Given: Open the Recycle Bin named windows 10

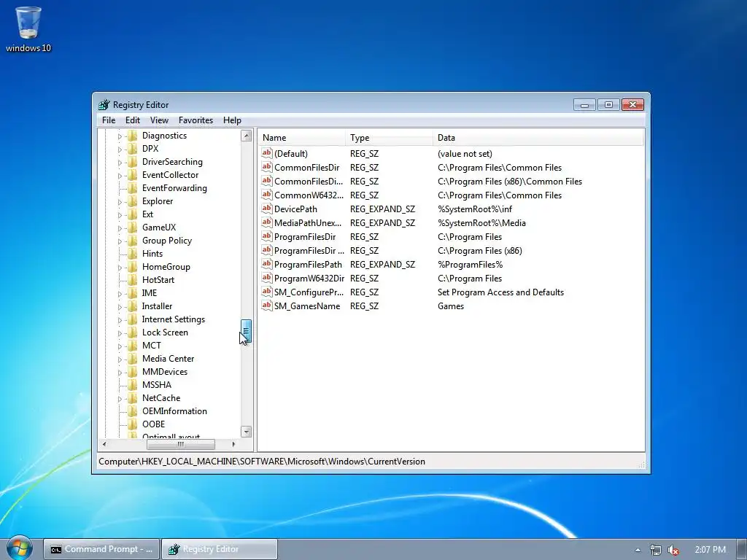Looking at the screenshot, I should click(28, 28).
